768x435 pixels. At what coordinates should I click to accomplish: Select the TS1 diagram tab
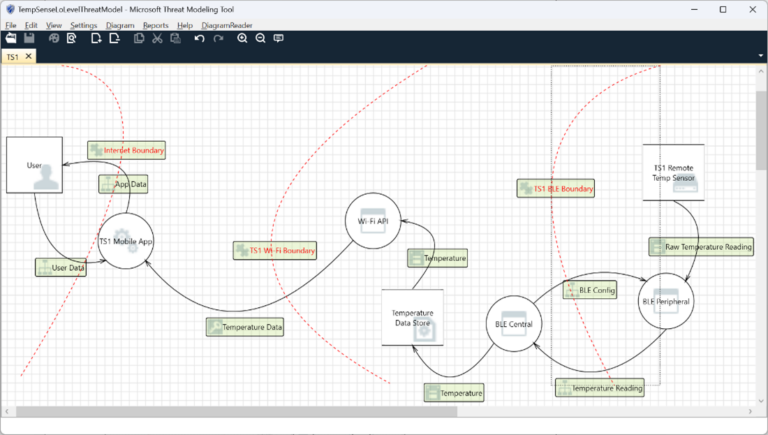tap(12, 57)
